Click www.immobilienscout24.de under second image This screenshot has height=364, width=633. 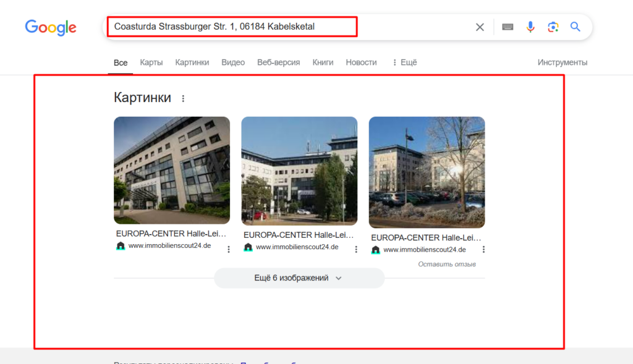[297, 247]
